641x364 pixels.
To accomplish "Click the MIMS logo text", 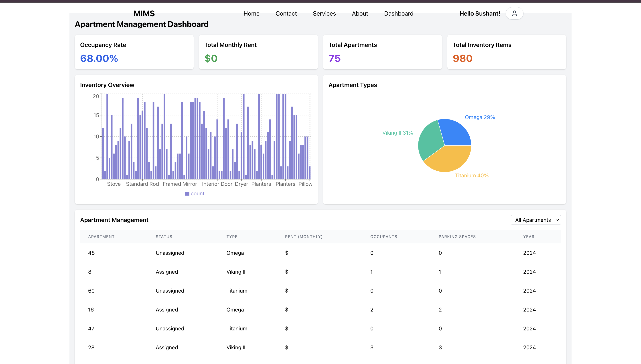I will [x=144, y=14].
